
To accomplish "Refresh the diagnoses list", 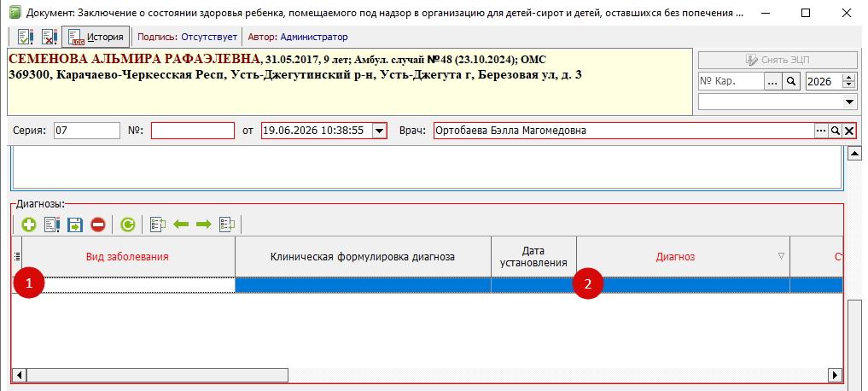I will pos(128,225).
